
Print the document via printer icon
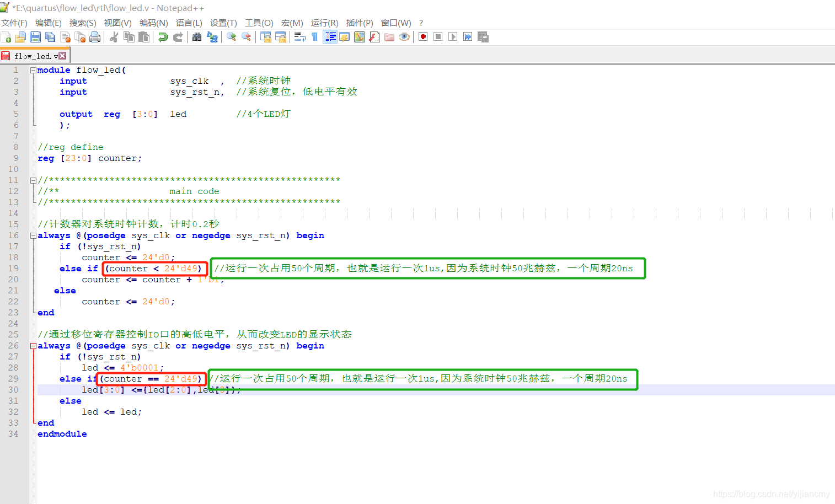[95, 37]
